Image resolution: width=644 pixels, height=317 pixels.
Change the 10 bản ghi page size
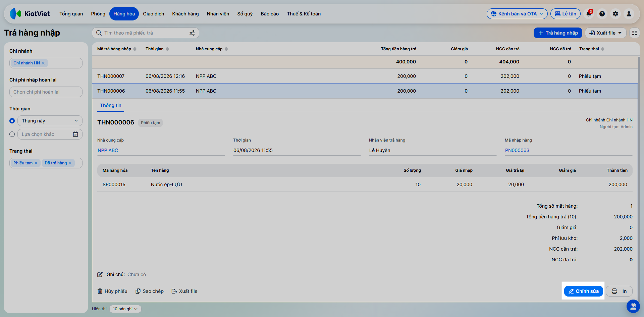[x=125, y=309]
